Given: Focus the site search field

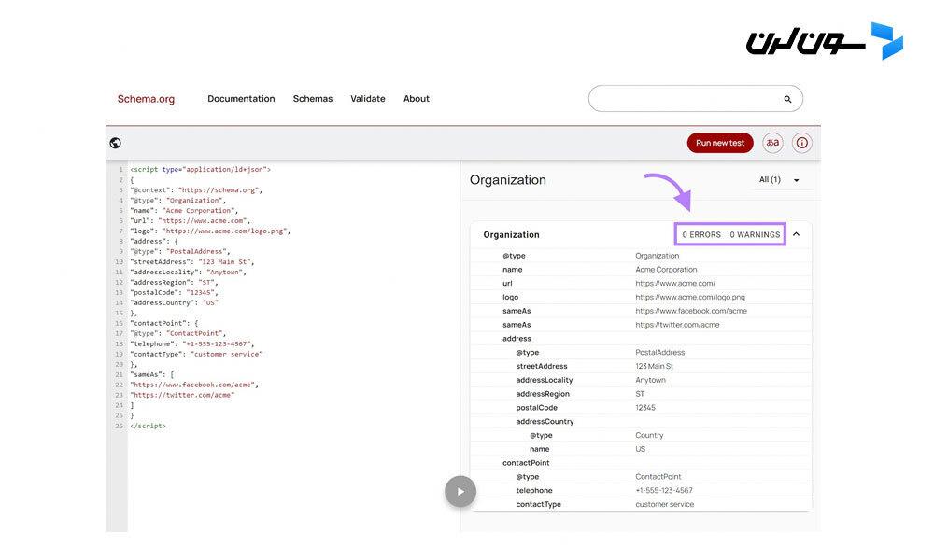Looking at the screenshot, I should [x=695, y=99].
